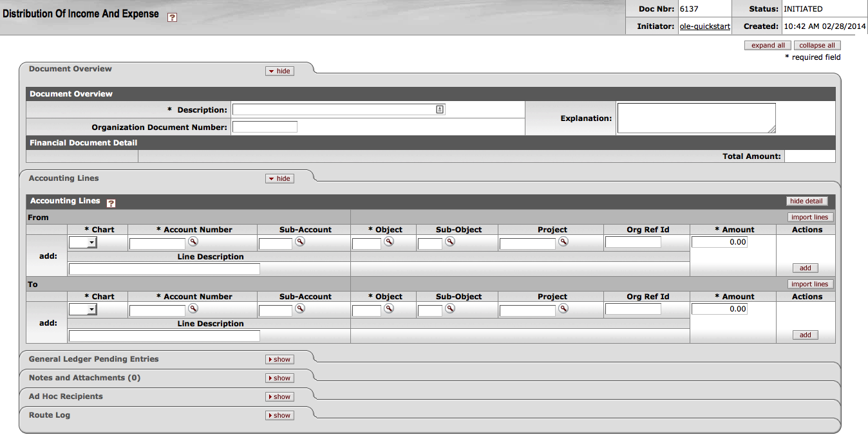The height and width of the screenshot is (437, 868).
Task: Click into the Explanation text area
Action: (x=695, y=118)
